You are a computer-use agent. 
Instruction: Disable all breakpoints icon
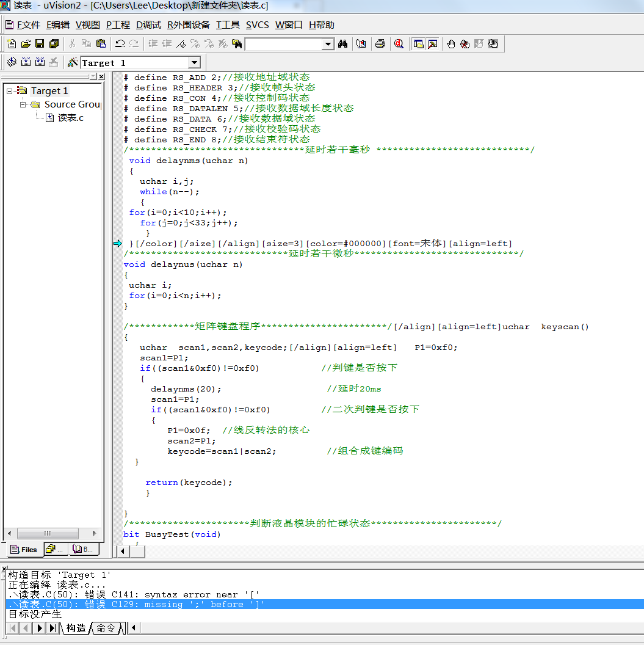(x=493, y=43)
